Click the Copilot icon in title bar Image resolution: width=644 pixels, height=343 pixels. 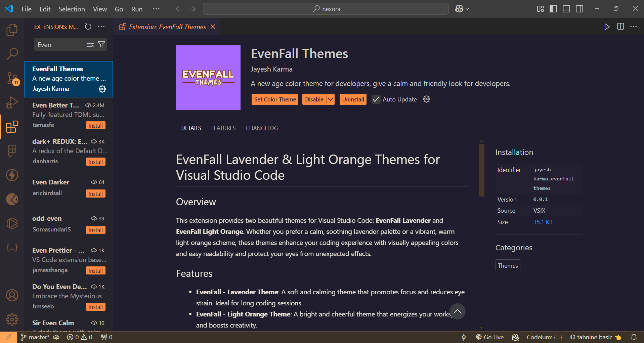(x=459, y=9)
